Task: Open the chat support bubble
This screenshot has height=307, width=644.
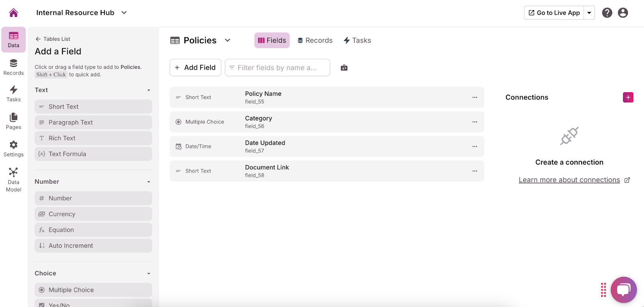Action: [623, 290]
